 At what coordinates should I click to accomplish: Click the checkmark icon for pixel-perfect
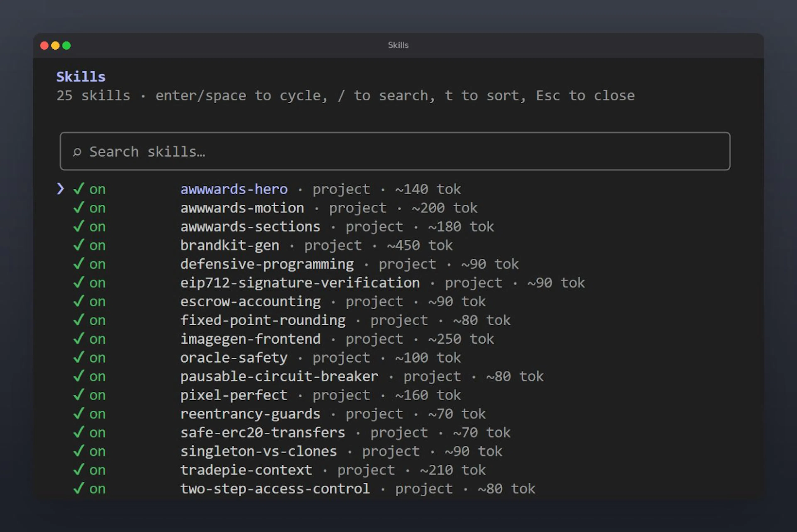click(79, 394)
